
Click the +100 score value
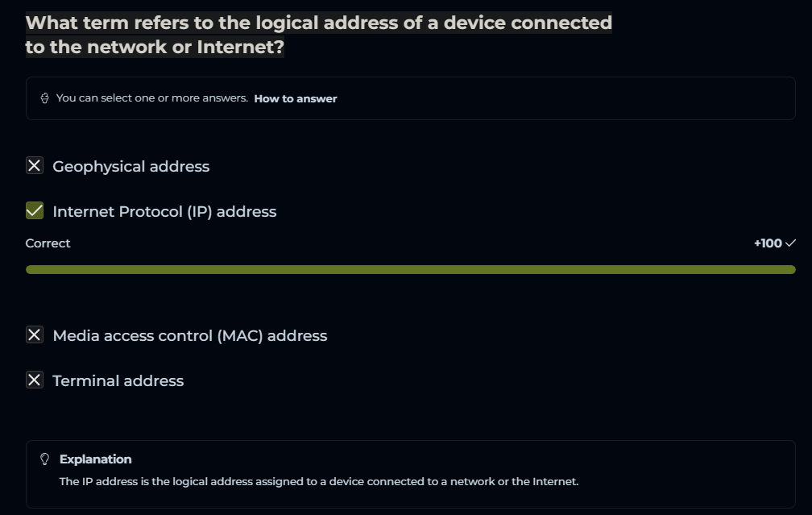coord(767,243)
